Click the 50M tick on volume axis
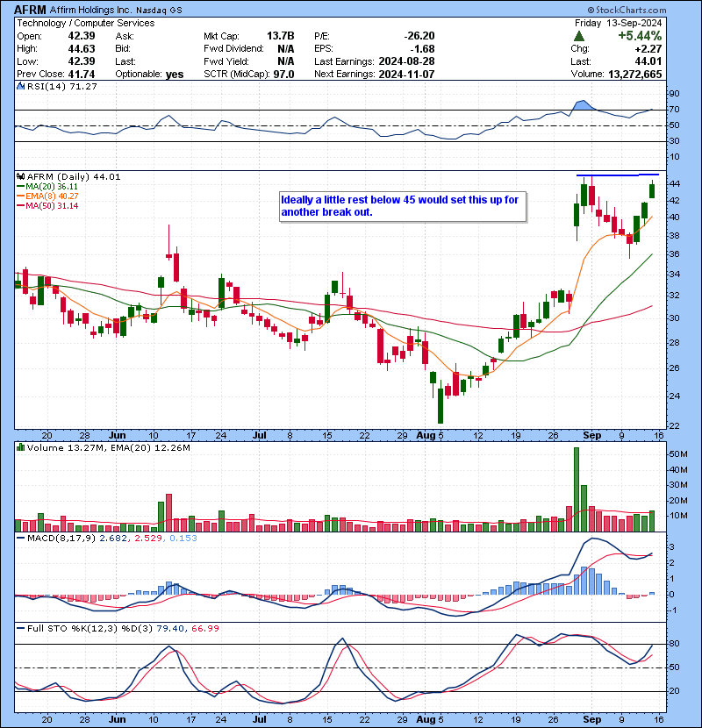Image resolution: width=702 pixels, height=728 pixels. click(677, 454)
